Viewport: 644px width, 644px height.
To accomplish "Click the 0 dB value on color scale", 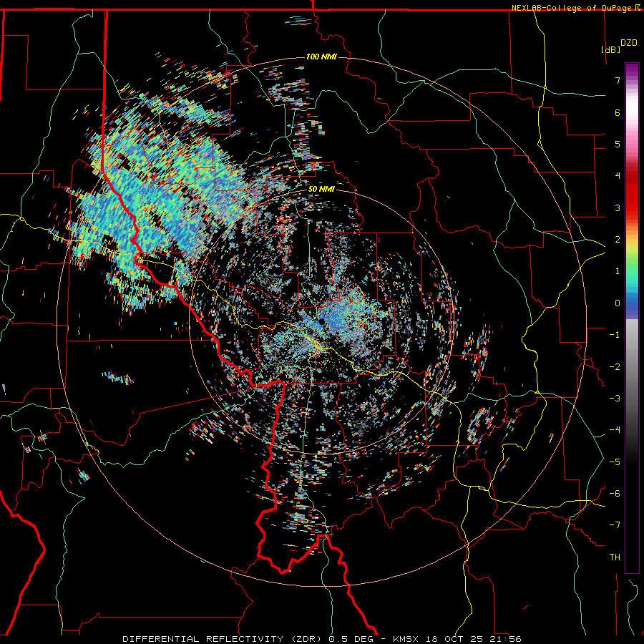I will click(x=618, y=303).
